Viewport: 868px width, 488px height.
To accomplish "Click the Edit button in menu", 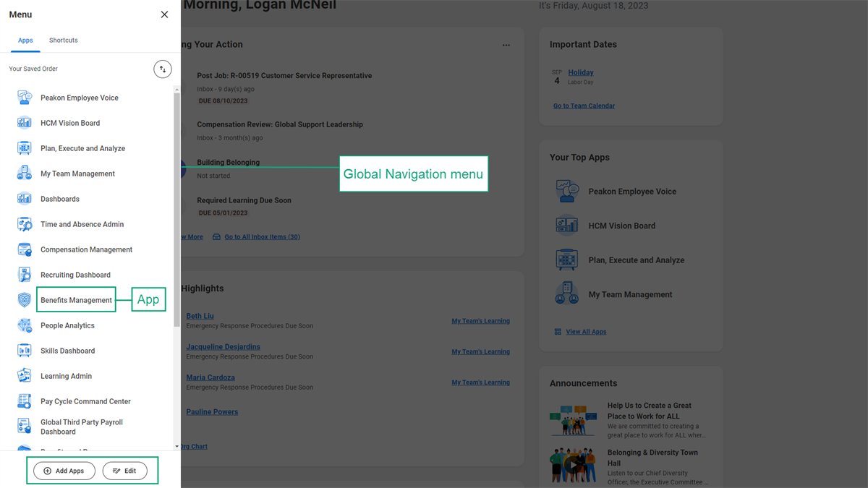I will click(x=125, y=471).
